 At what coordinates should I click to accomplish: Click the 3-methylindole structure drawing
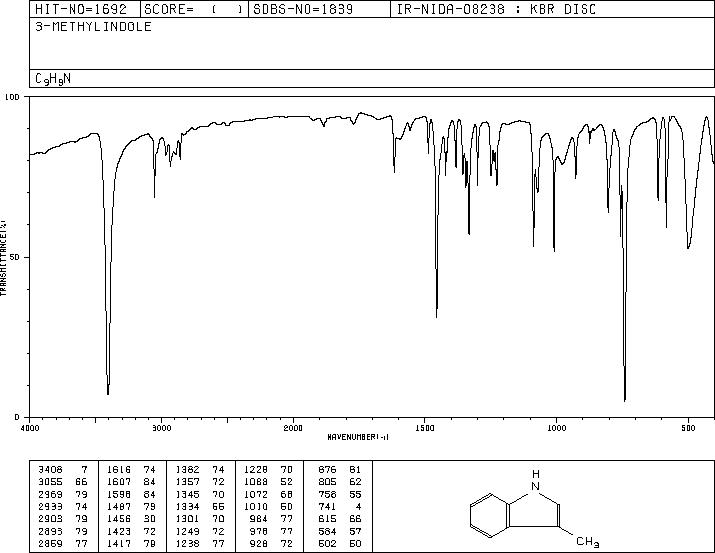coord(534,508)
